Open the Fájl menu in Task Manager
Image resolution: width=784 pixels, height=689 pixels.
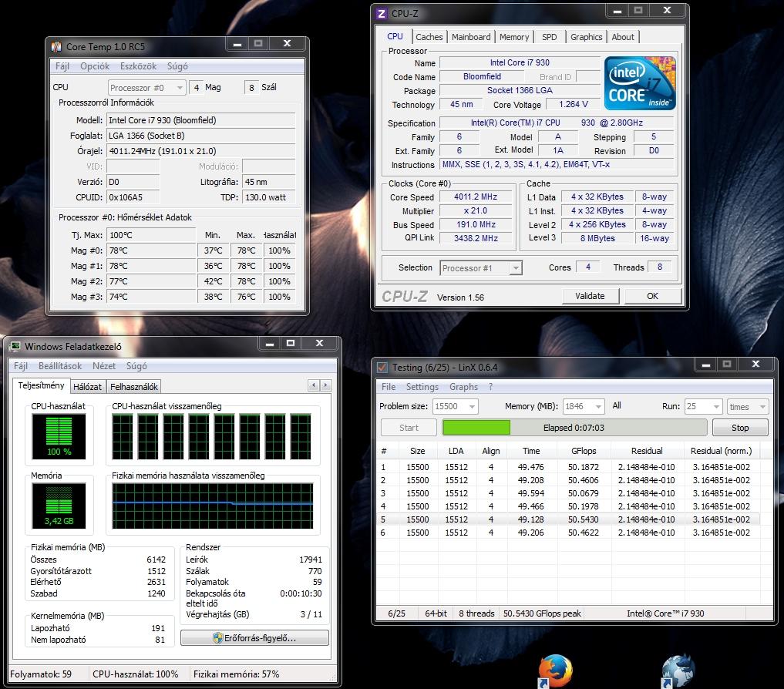pyautogui.click(x=21, y=366)
